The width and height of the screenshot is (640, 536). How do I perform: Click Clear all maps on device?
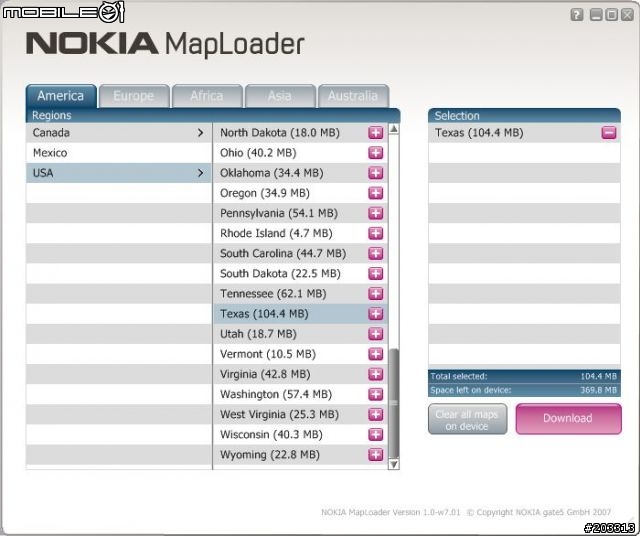467,419
